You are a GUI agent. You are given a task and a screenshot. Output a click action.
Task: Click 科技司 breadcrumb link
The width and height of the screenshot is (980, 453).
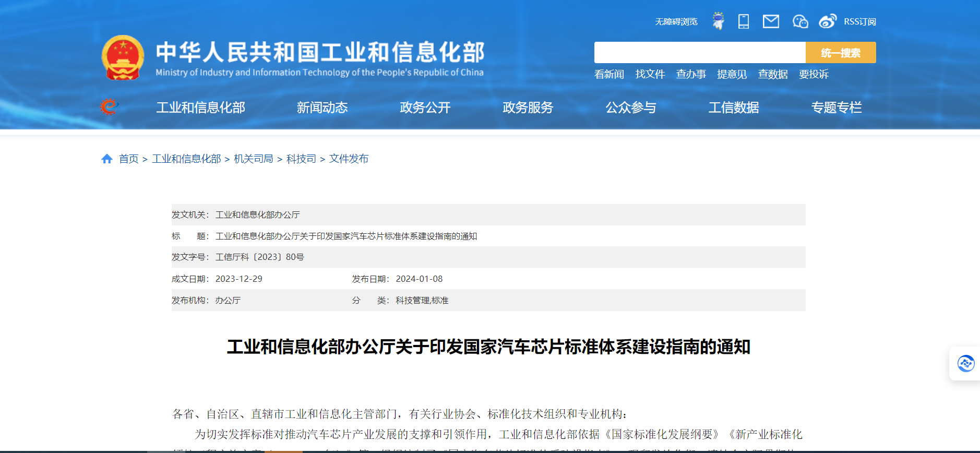pos(301,159)
